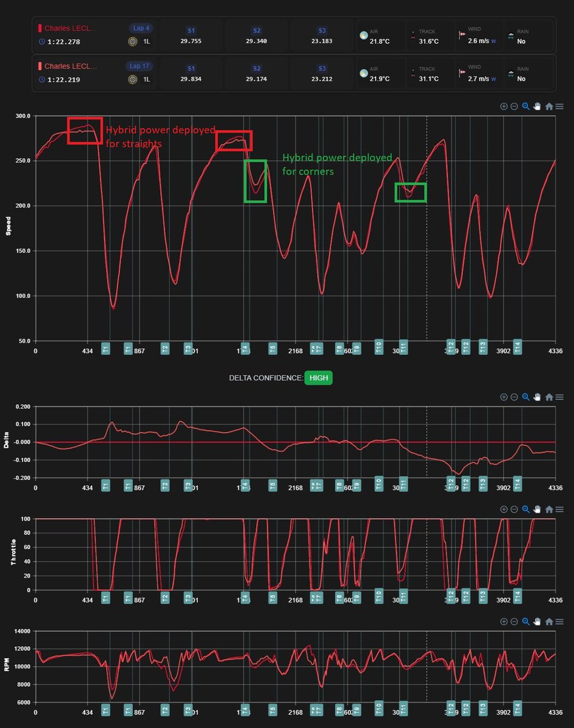Zoom out on the Delta chart
574x728 pixels.
(x=514, y=397)
